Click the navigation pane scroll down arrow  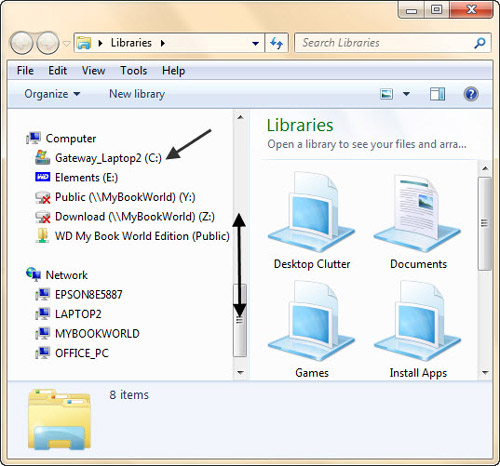[x=240, y=372]
